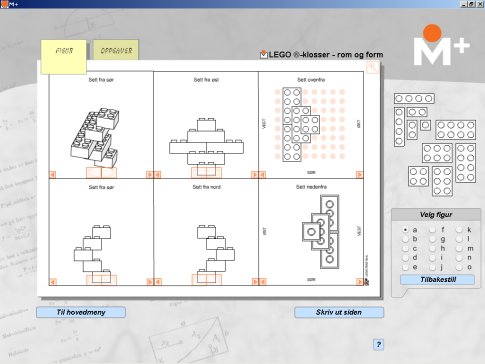Click right arrow in north-view panel
This screenshot has width=485, height=364.
[255, 282]
